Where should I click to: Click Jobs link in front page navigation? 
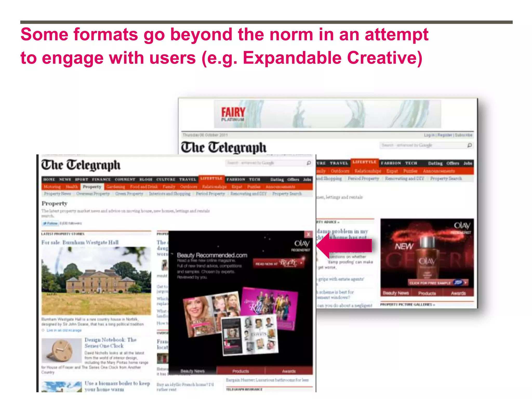(307, 179)
